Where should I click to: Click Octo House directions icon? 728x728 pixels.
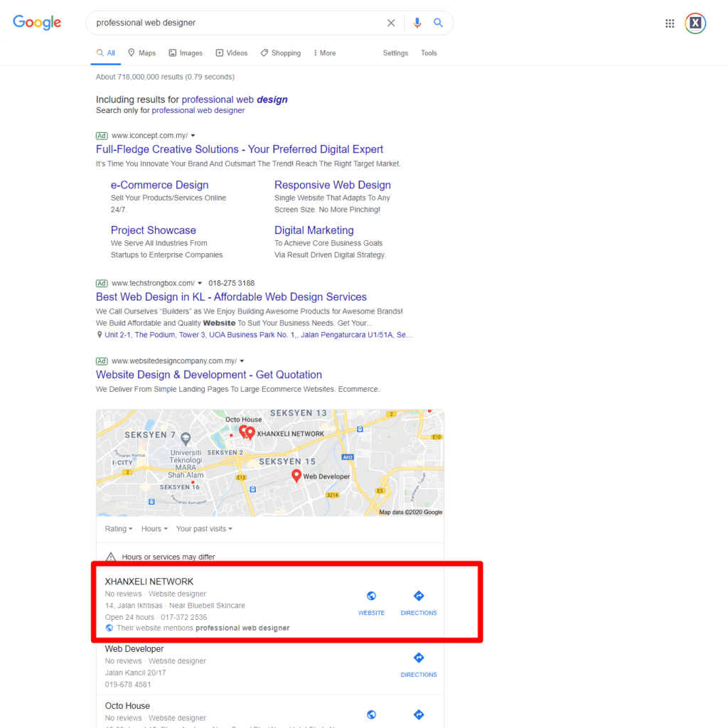[x=419, y=714]
